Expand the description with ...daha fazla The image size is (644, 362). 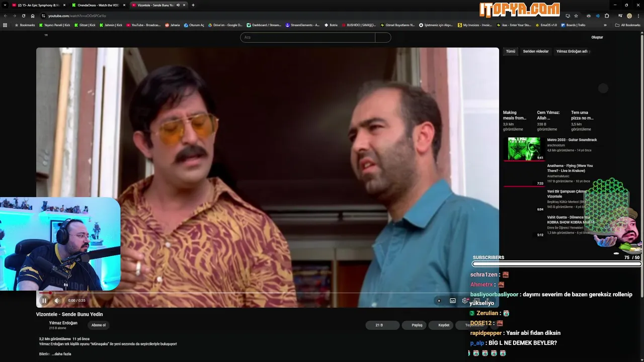point(61,354)
